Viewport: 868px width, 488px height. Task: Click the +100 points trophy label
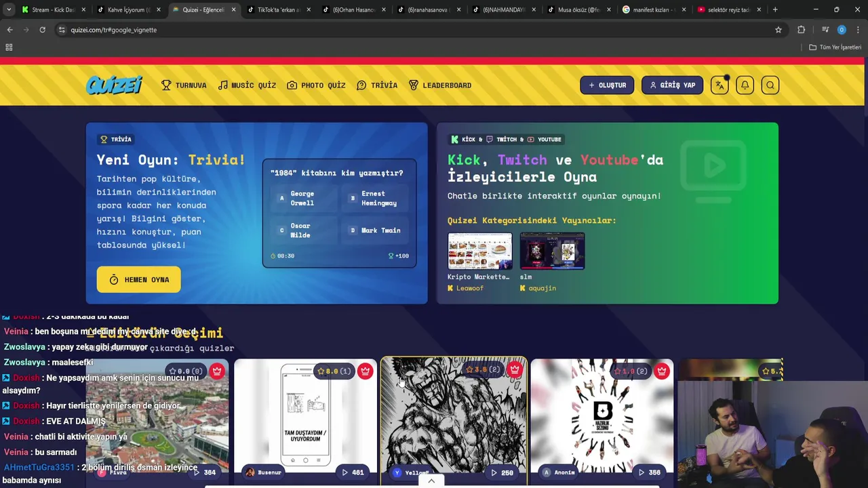pos(398,256)
